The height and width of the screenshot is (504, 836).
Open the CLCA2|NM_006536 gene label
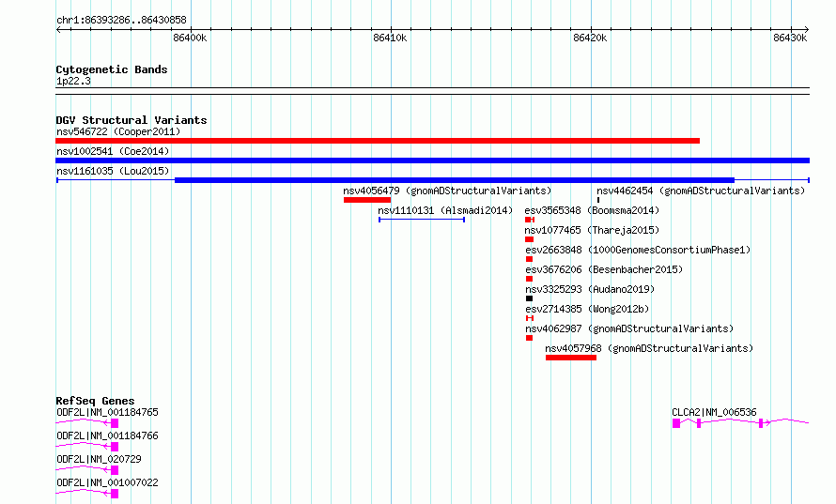714,412
